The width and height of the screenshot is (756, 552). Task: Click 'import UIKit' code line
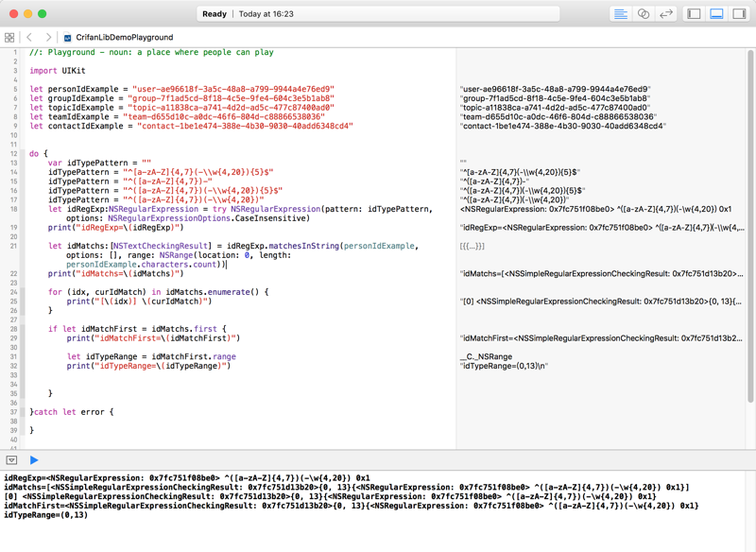[x=58, y=71]
